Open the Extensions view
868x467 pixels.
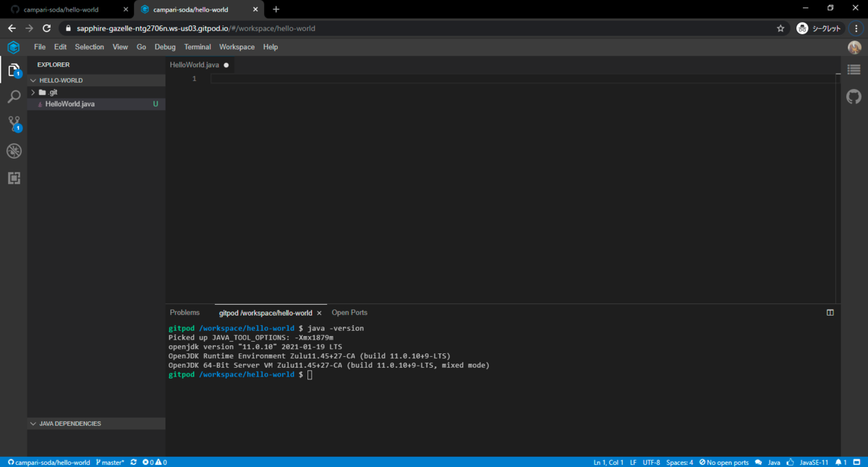coord(14,178)
